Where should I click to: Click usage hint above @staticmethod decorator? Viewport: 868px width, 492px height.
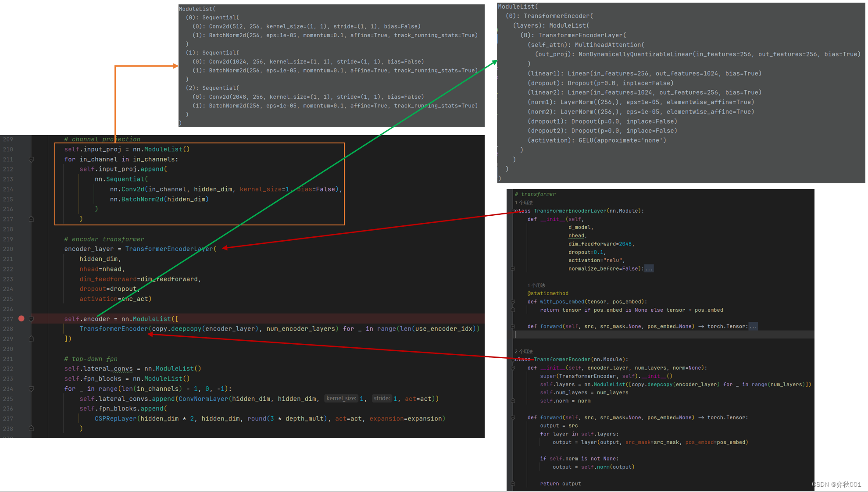[536, 285]
